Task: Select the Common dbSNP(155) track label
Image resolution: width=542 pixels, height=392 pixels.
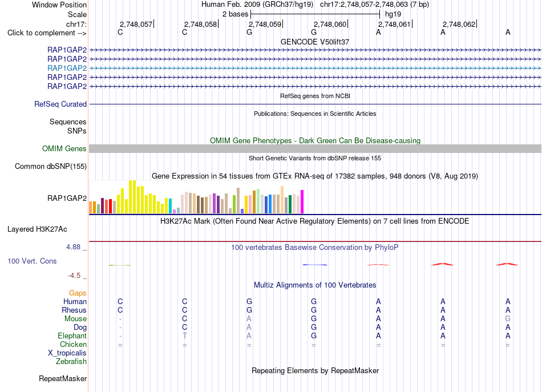Action: click(x=51, y=166)
